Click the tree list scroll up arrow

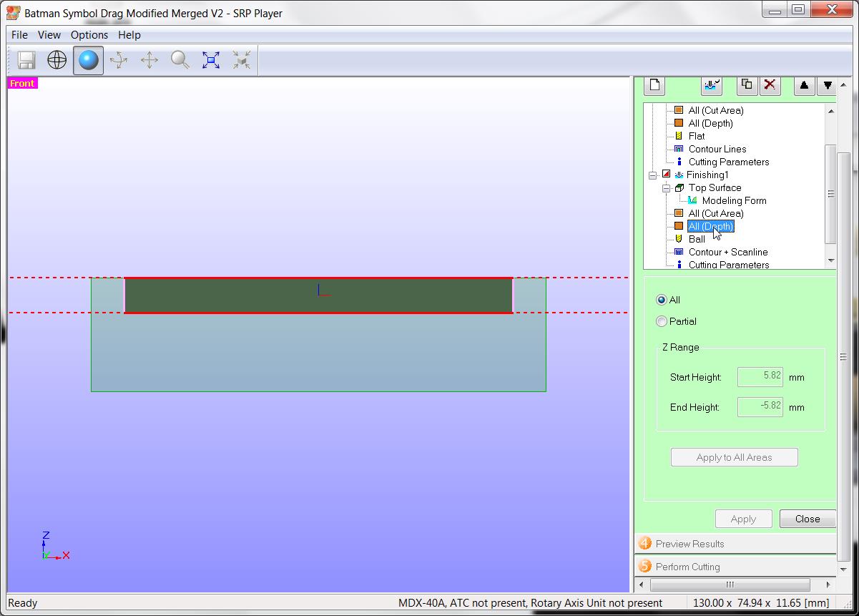coord(830,110)
